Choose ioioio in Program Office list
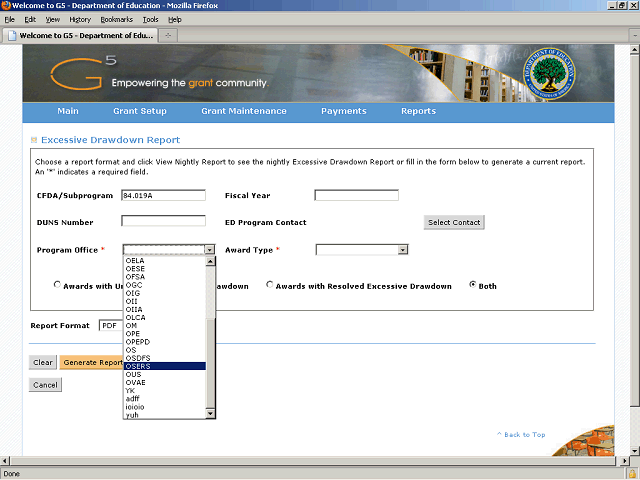Image resolution: width=640 pixels, height=480 pixels. pyautogui.click(x=165, y=407)
